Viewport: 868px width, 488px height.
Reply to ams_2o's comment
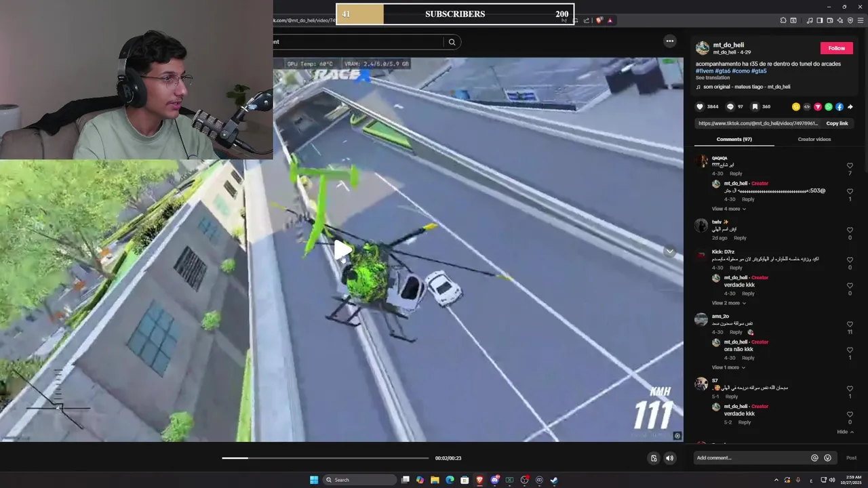click(736, 332)
